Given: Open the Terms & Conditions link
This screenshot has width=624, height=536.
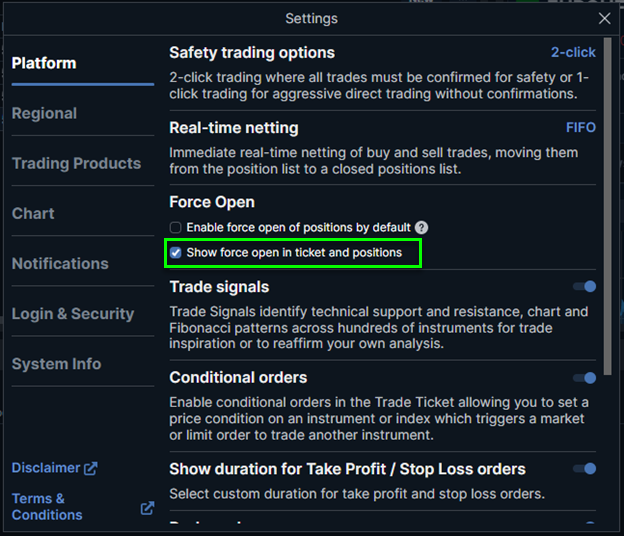Looking at the screenshot, I should point(47,506).
